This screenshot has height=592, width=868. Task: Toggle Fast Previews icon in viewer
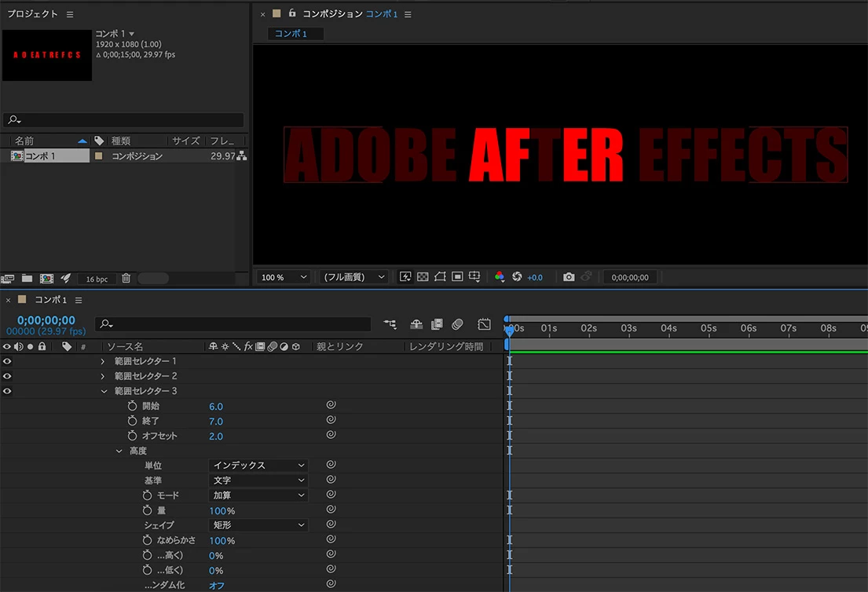pyautogui.click(x=405, y=276)
